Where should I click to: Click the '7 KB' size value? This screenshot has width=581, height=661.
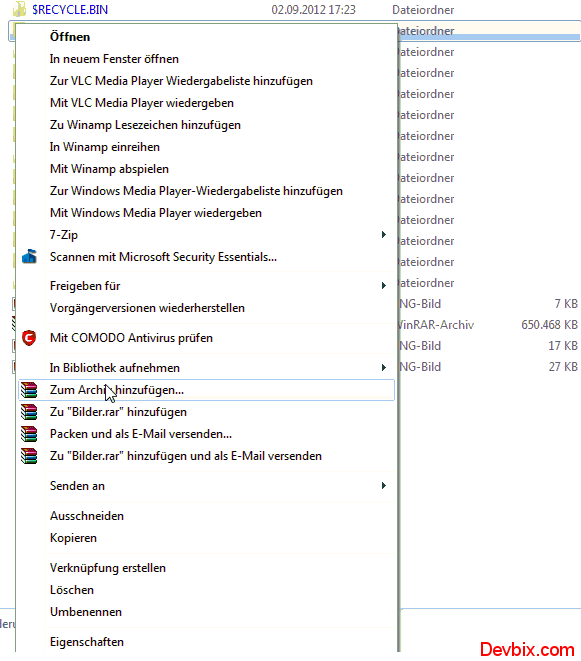click(x=566, y=304)
